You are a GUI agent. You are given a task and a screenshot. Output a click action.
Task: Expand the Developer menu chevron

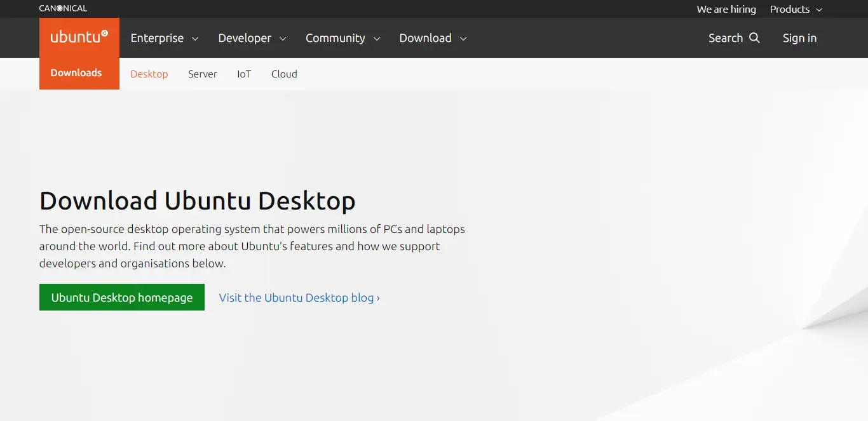[x=283, y=39]
